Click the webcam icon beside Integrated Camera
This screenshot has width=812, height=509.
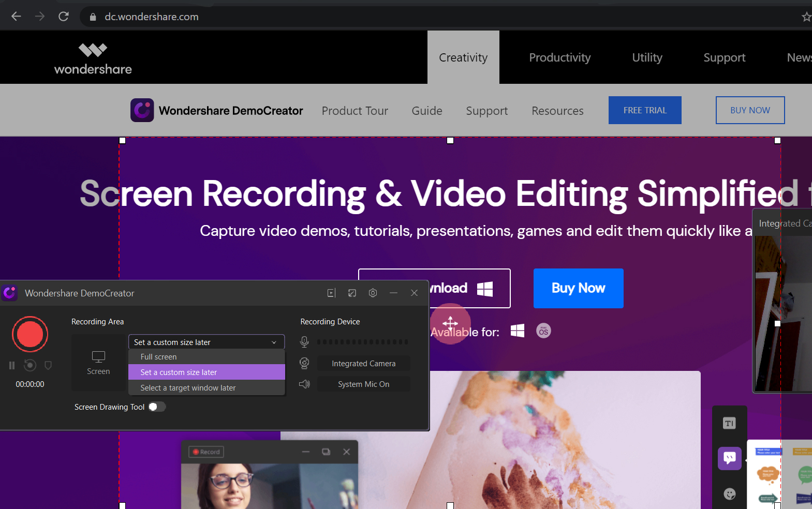pos(304,364)
